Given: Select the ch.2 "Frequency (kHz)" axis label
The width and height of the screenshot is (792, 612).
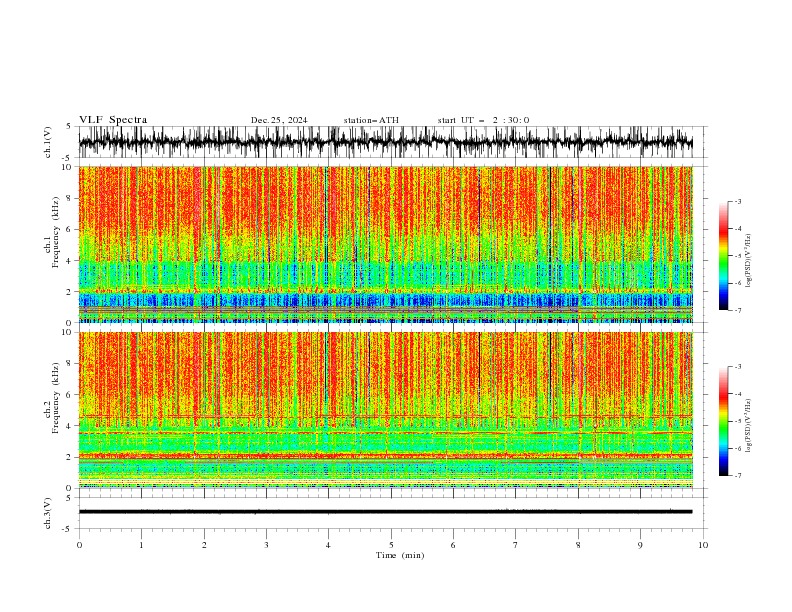Looking at the screenshot, I should (56, 398).
